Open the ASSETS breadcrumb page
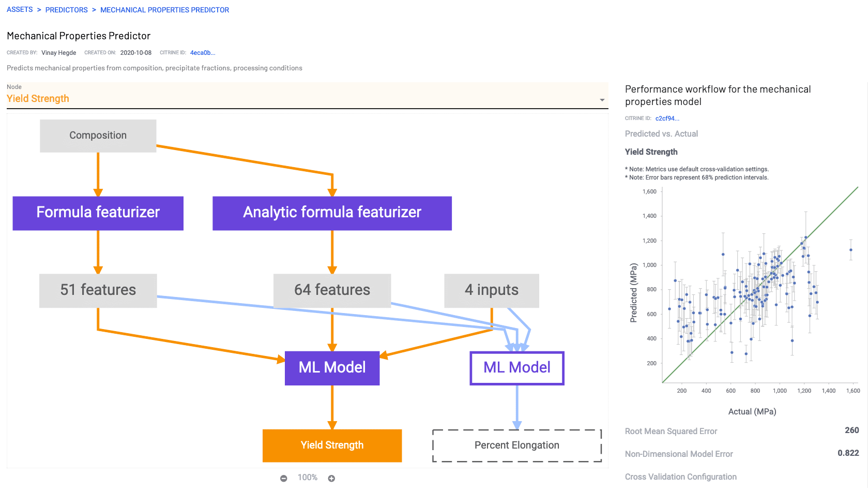868x491 pixels. coord(19,9)
